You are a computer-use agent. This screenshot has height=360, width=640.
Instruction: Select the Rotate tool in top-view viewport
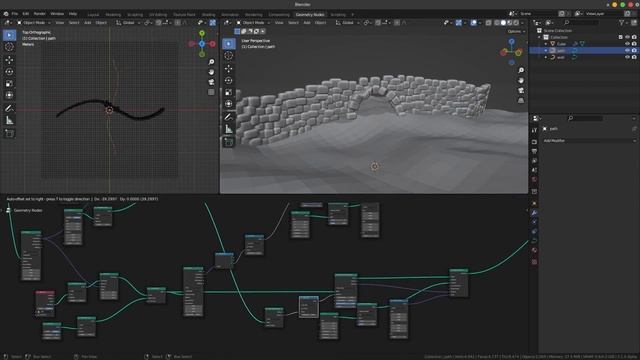pyautogui.click(x=9, y=72)
